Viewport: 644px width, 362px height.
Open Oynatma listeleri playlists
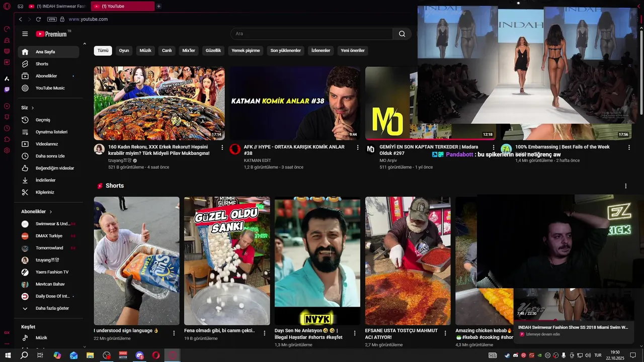(x=48, y=132)
